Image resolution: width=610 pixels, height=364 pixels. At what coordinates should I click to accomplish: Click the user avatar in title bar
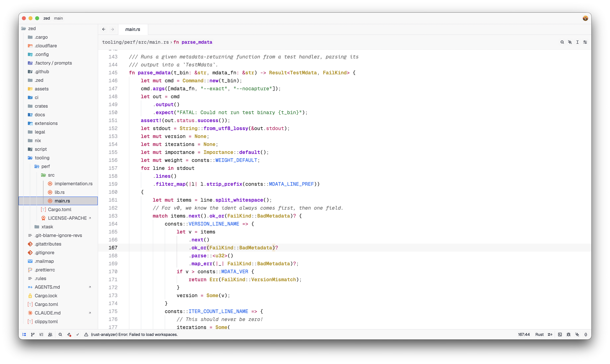point(585,18)
